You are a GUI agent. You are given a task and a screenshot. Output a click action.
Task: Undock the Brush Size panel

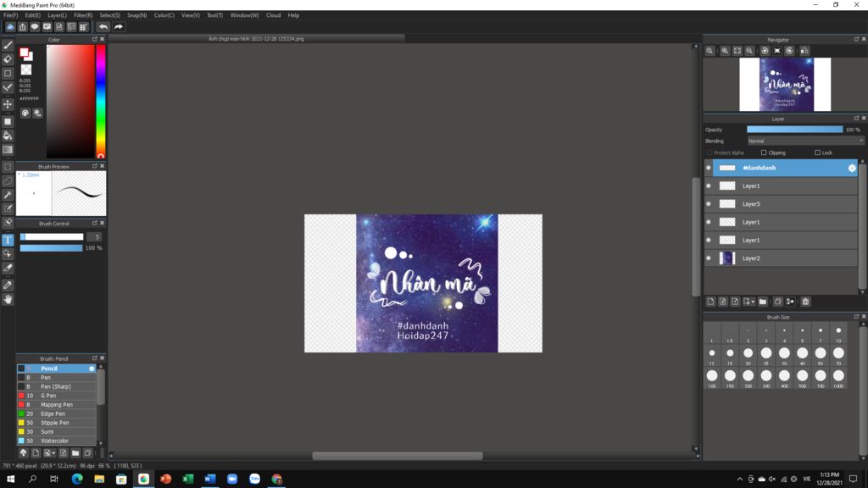pos(856,317)
